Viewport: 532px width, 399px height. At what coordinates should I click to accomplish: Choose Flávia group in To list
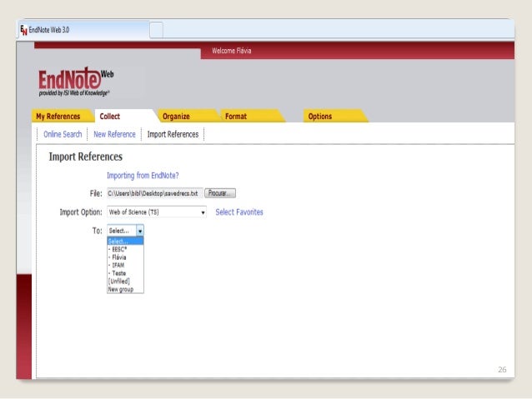click(125, 257)
